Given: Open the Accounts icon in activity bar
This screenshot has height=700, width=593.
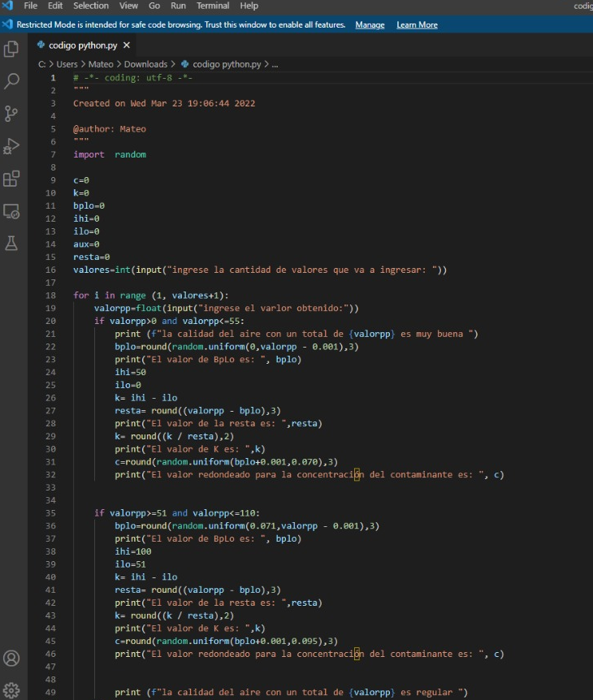Looking at the screenshot, I should click(x=11, y=658).
